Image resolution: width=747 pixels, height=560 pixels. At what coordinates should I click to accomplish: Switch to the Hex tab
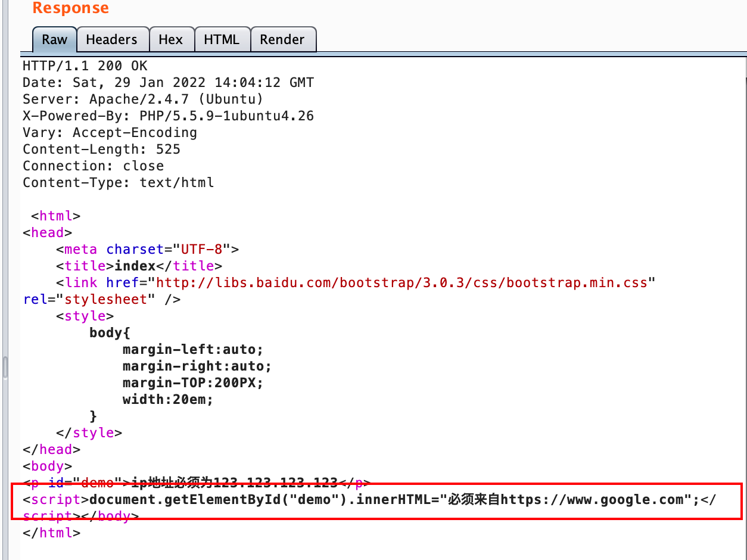(171, 39)
